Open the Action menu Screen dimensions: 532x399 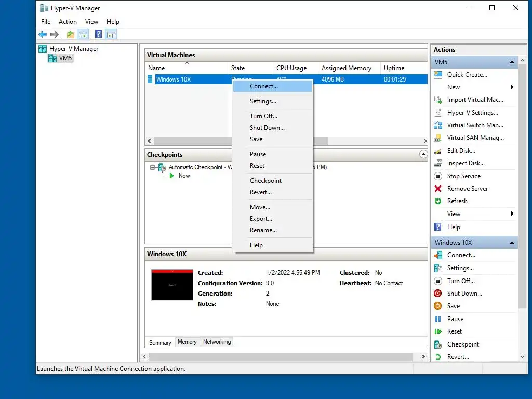(x=68, y=22)
